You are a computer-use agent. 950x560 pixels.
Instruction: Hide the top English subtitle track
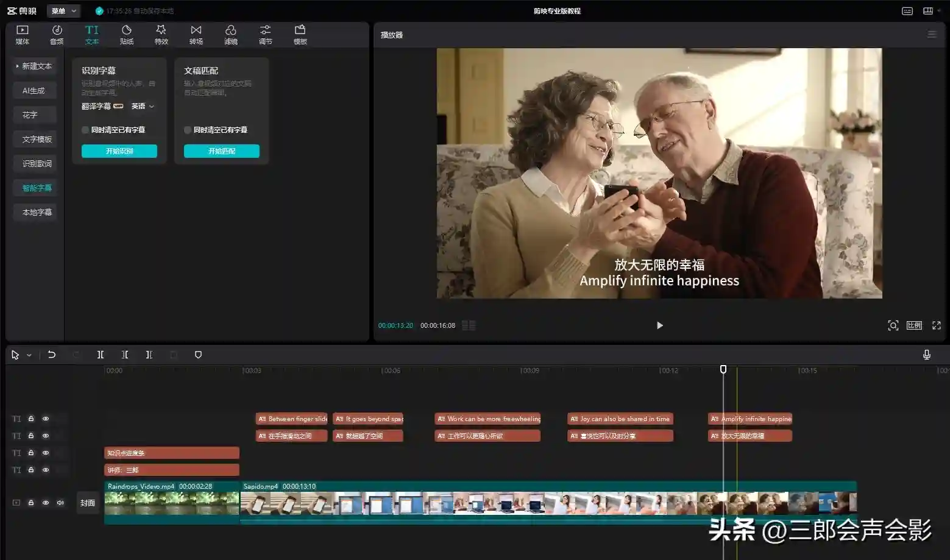[46, 419]
